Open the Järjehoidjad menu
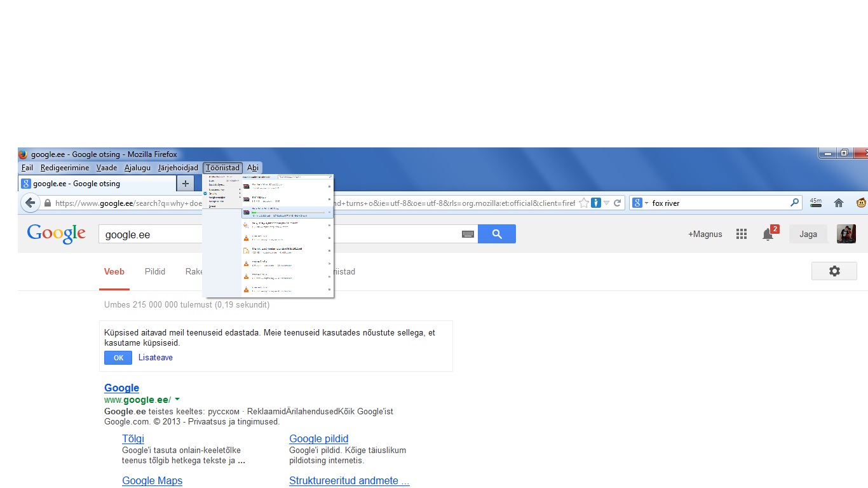Screen dimensions: 868x488 point(178,168)
